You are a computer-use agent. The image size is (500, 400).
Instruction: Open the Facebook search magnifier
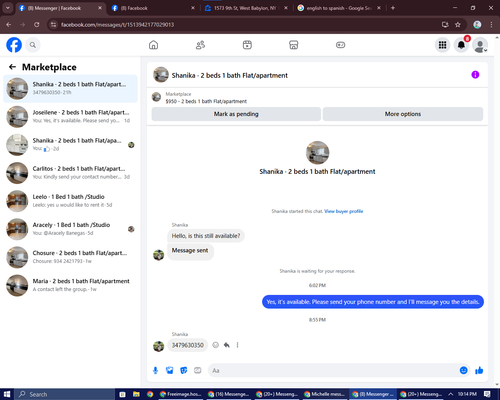pyautogui.click(x=33, y=45)
